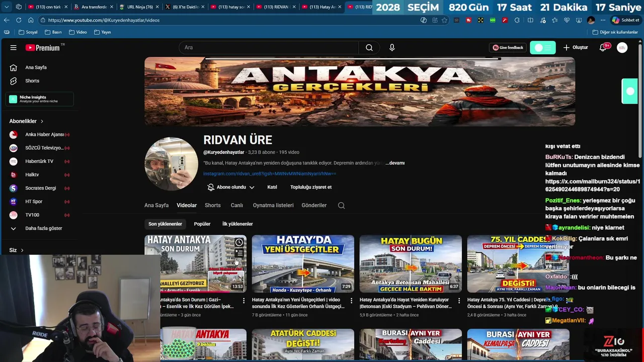Open options for Betonsan Mahallesi video
The image size is (644, 362).
459,301
